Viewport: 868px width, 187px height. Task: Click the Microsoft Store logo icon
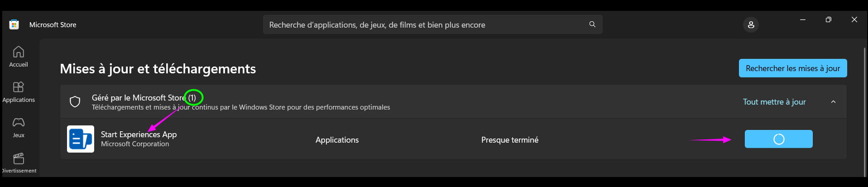coord(14,24)
